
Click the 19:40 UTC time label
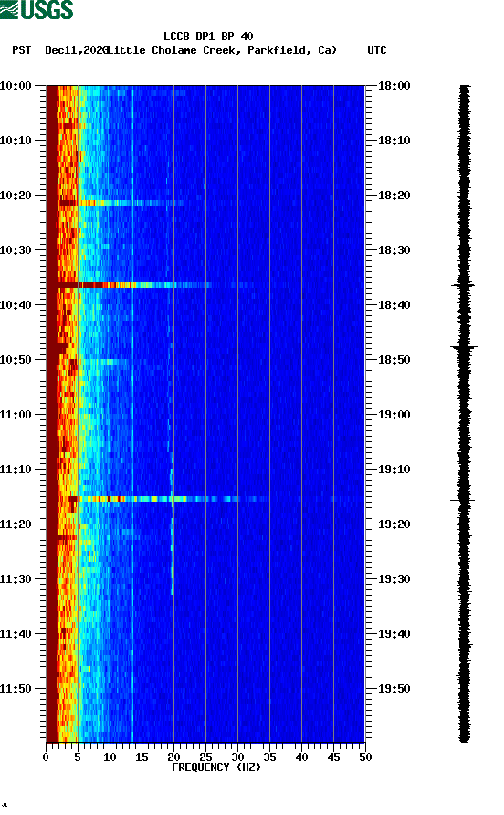[x=394, y=634]
